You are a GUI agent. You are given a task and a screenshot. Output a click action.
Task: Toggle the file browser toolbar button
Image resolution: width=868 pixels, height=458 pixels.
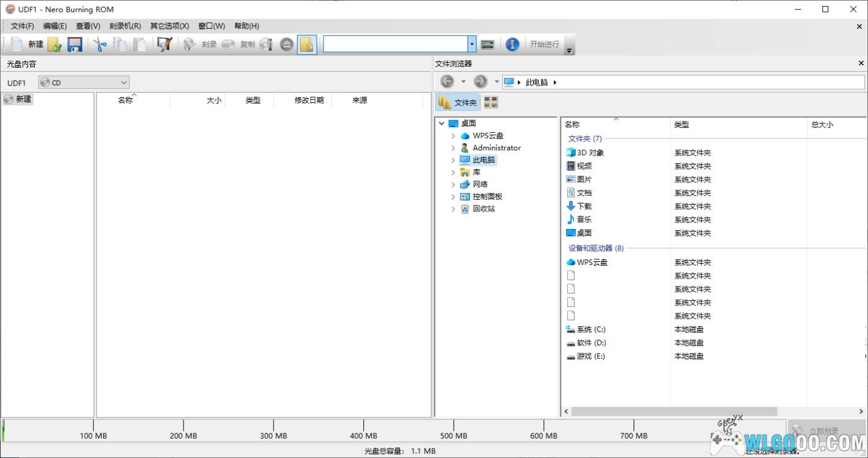coord(307,44)
